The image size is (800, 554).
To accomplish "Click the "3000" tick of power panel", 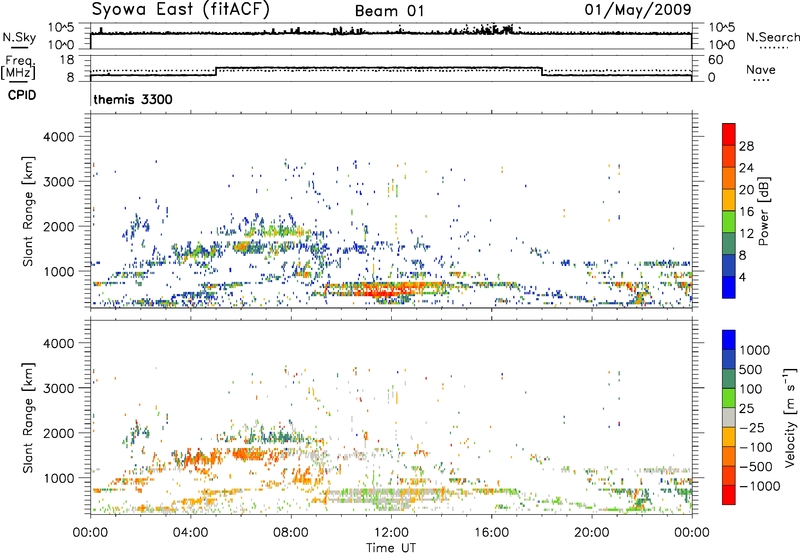I will 58,182.
